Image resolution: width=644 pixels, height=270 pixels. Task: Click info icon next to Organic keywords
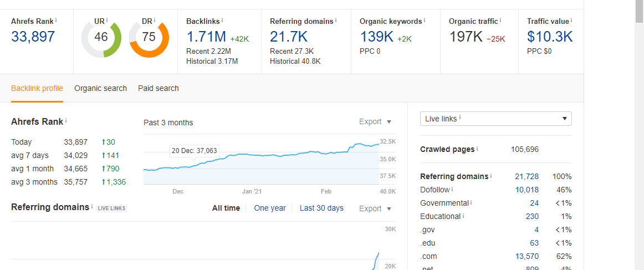[425, 21]
